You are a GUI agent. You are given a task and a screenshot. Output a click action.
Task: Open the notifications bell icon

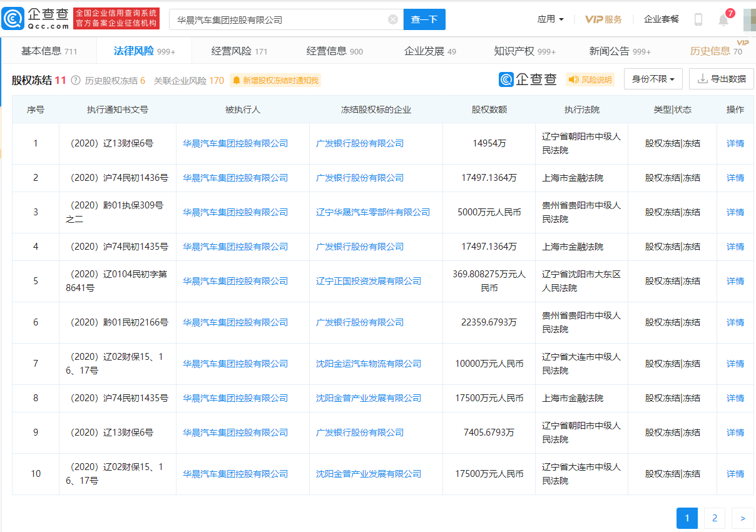[723, 20]
